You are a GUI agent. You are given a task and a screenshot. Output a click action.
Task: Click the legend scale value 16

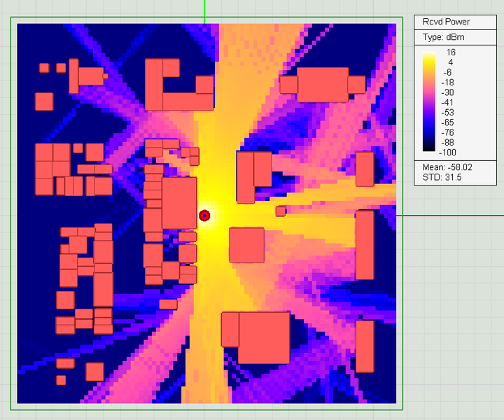coord(451,52)
